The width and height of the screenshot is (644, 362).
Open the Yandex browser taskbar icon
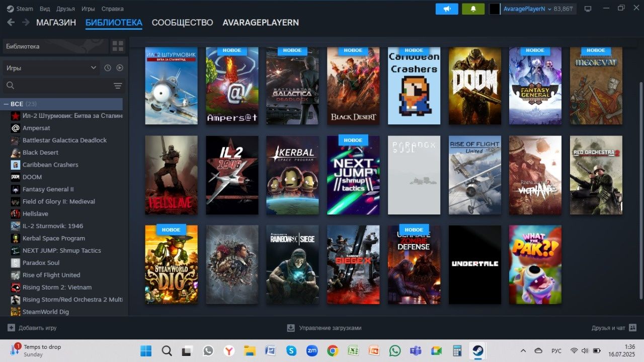pyautogui.click(x=229, y=350)
